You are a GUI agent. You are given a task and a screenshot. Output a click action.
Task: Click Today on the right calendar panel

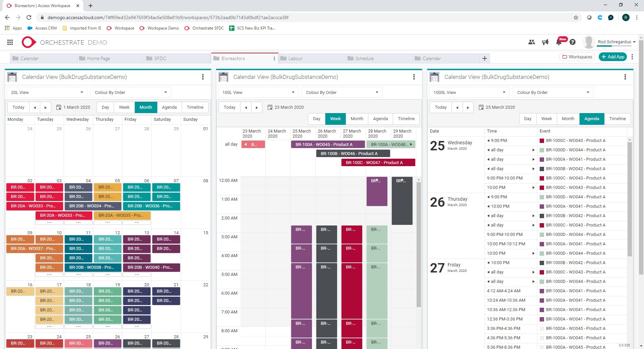point(440,107)
